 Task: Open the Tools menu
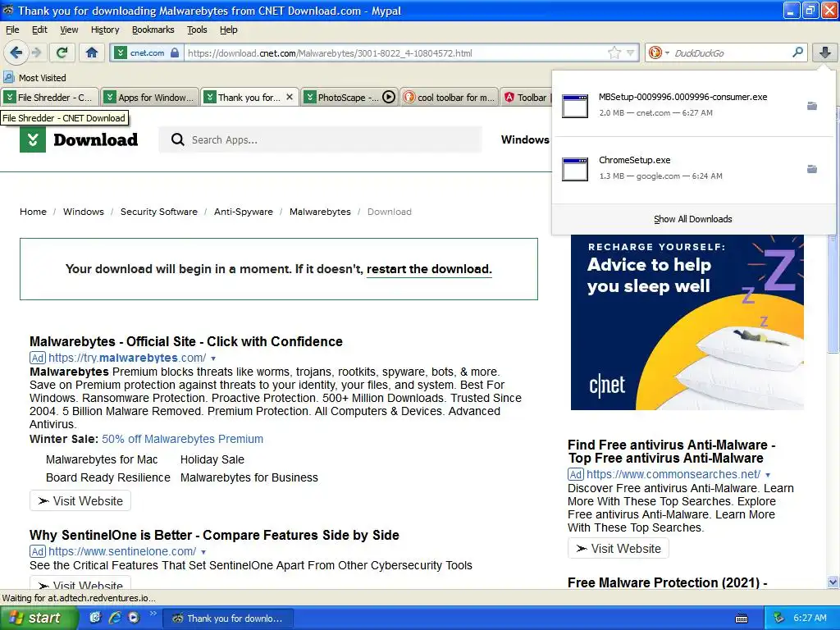(197, 30)
